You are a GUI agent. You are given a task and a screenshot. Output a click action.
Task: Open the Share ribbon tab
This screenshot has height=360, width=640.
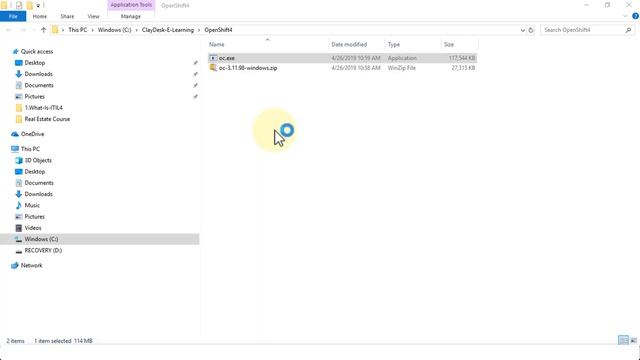pyautogui.click(x=67, y=16)
